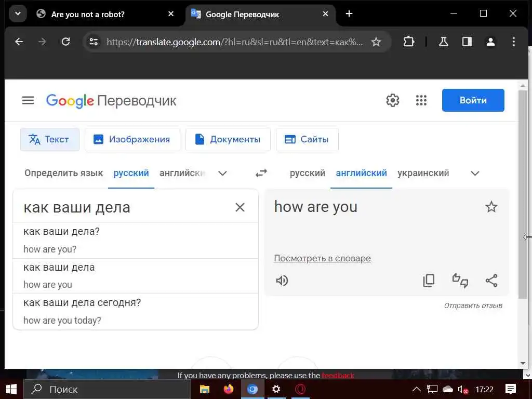Viewport: 532px width, 399px height.
Task: Choose английский as target language
Action: click(362, 173)
